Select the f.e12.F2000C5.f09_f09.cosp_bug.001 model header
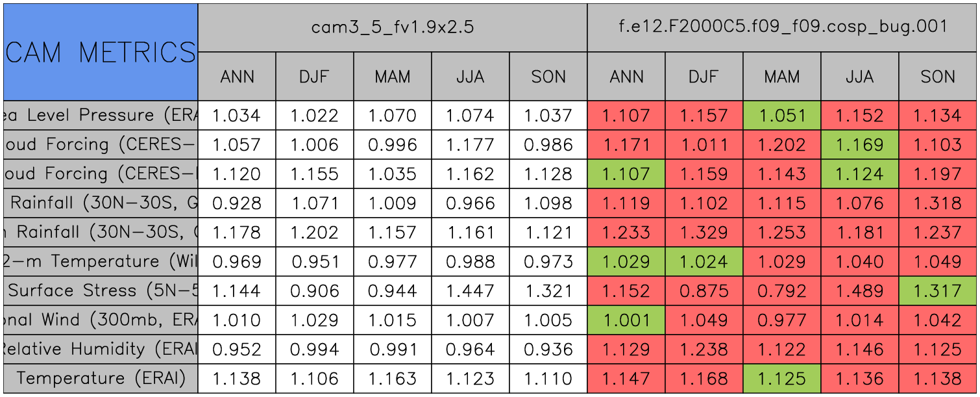This screenshot has height=397, width=980. coord(783,27)
